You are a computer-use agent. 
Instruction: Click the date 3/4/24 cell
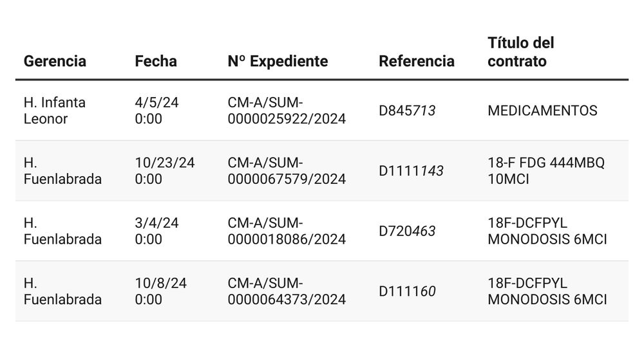[x=156, y=231]
